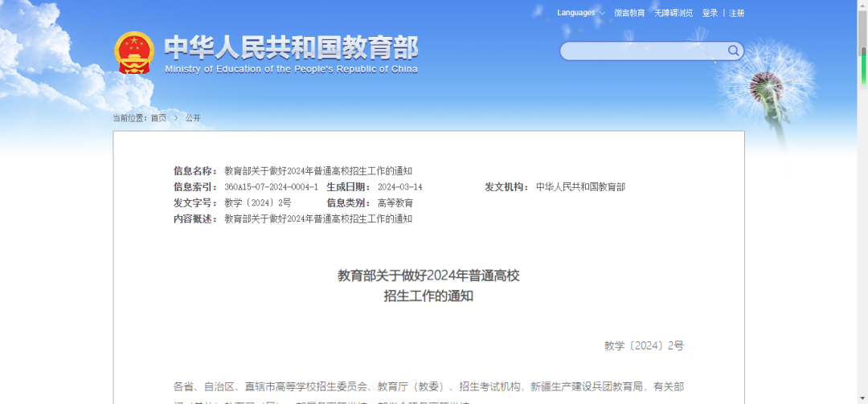Click the scrollbar down arrow
Viewport: 868px width, 404px height.
[862, 398]
